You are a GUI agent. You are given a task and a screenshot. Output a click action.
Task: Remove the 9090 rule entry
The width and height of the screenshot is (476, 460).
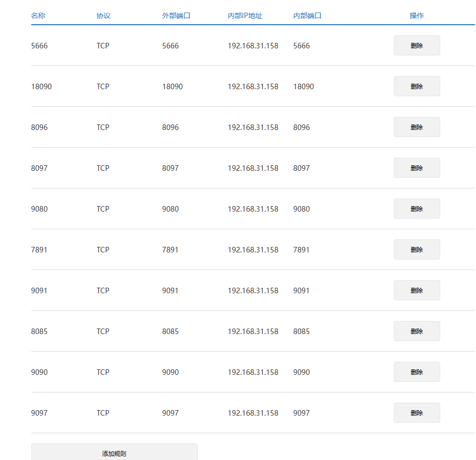416,372
